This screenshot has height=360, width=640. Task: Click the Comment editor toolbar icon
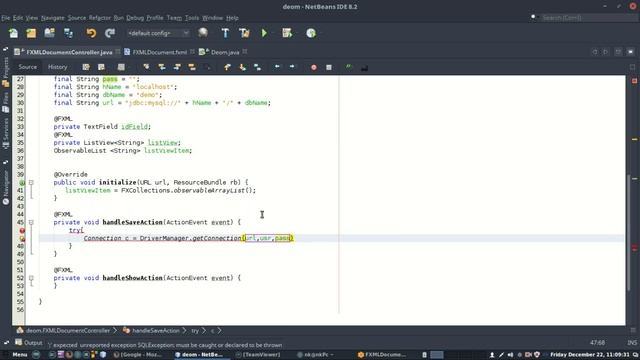349,67
